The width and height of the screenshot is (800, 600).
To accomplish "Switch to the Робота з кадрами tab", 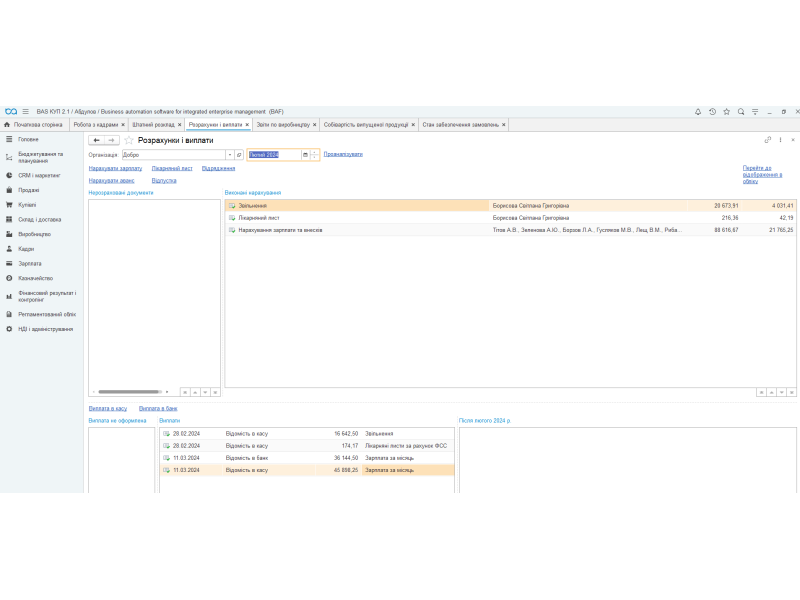I will 95,124.
